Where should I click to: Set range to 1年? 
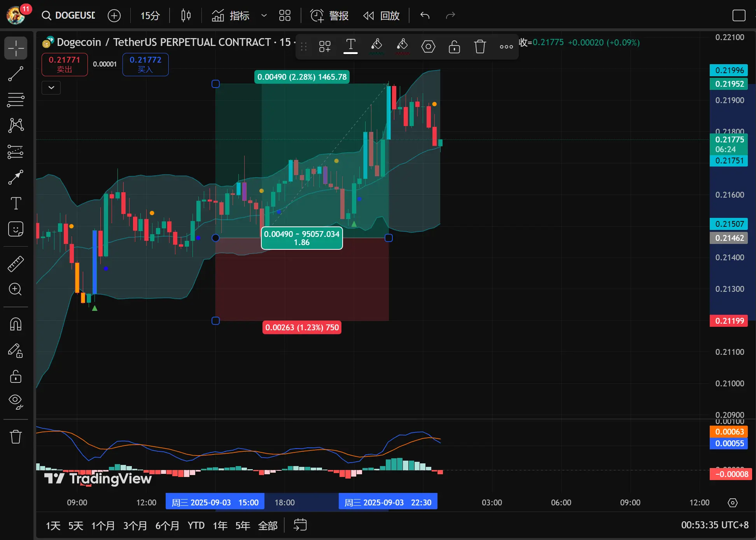220,526
